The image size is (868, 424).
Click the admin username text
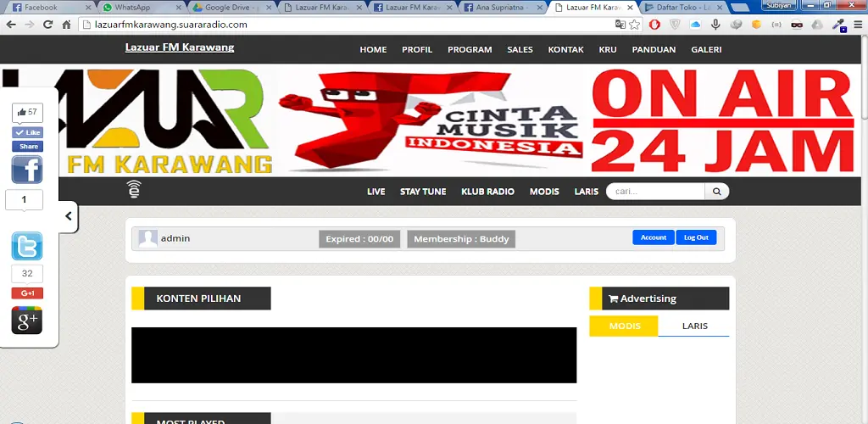(x=175, y=238)
